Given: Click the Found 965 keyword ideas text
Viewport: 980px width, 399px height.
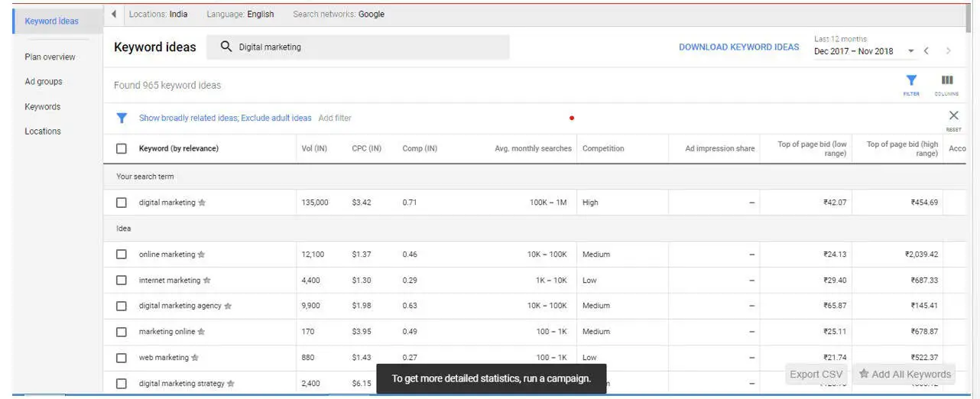Looking at the screenshot, I should click(167, 86).
